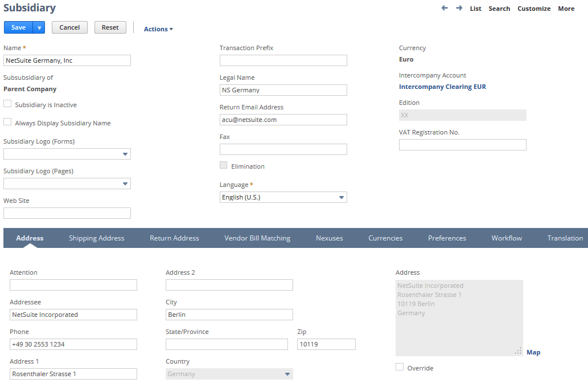588x383 pixels.
Task: Open the More menu
Action: (566, 8)
